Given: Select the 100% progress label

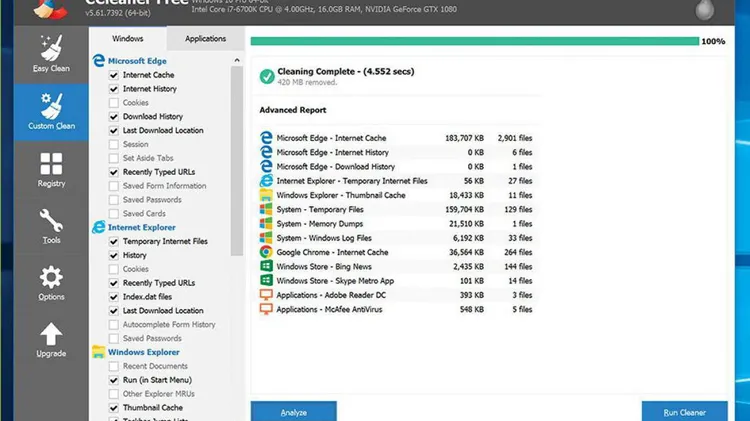Looking at the screenshot, I should point(713,42).
